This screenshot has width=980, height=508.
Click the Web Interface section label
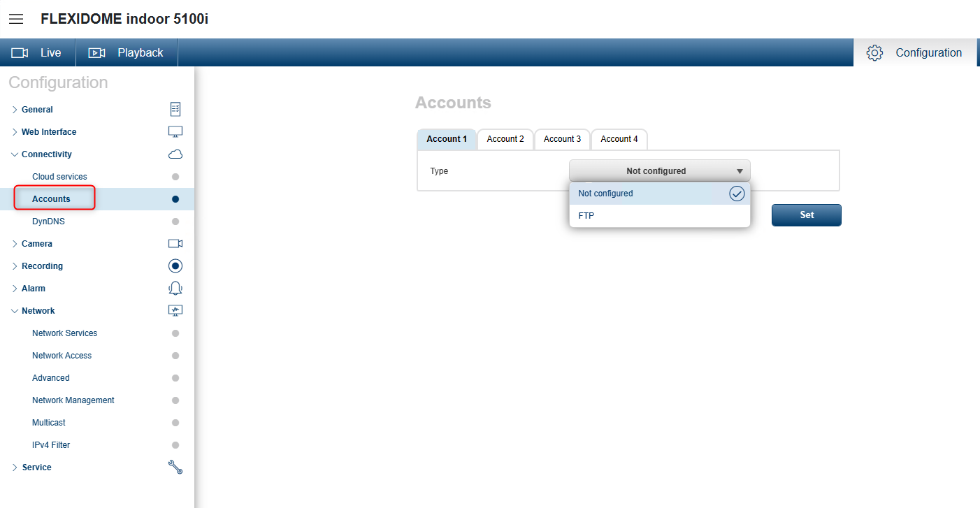[49, 132]
